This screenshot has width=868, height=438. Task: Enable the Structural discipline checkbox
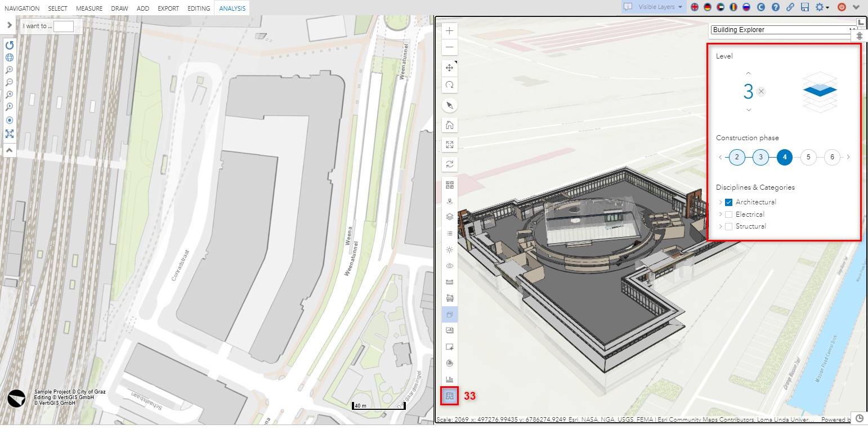[x=728, y=226]
